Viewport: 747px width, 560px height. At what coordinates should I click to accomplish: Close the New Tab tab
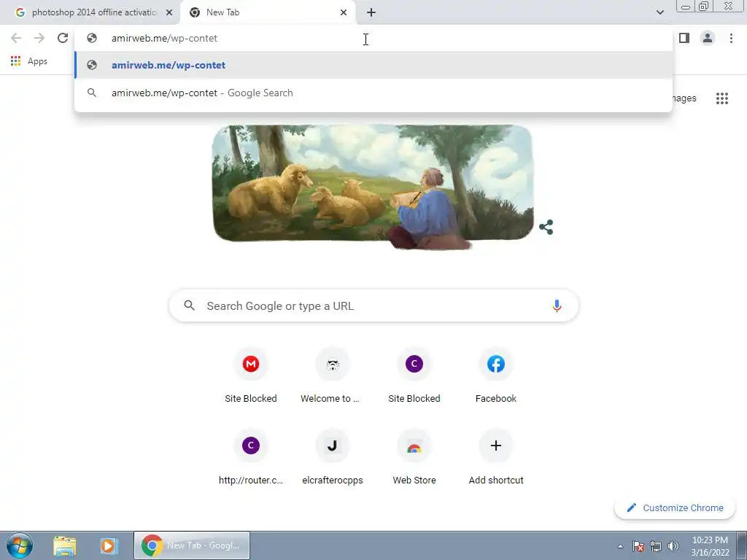click(344, 12)
